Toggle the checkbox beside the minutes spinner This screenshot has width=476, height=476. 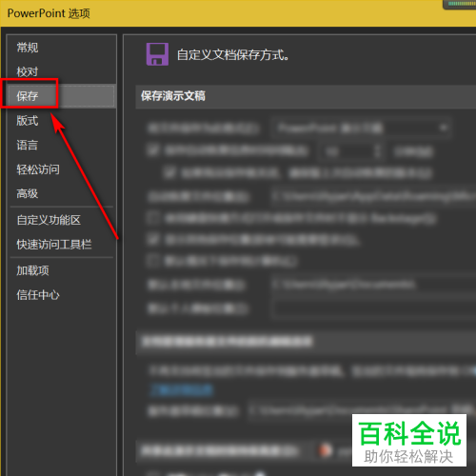(152, 149)
